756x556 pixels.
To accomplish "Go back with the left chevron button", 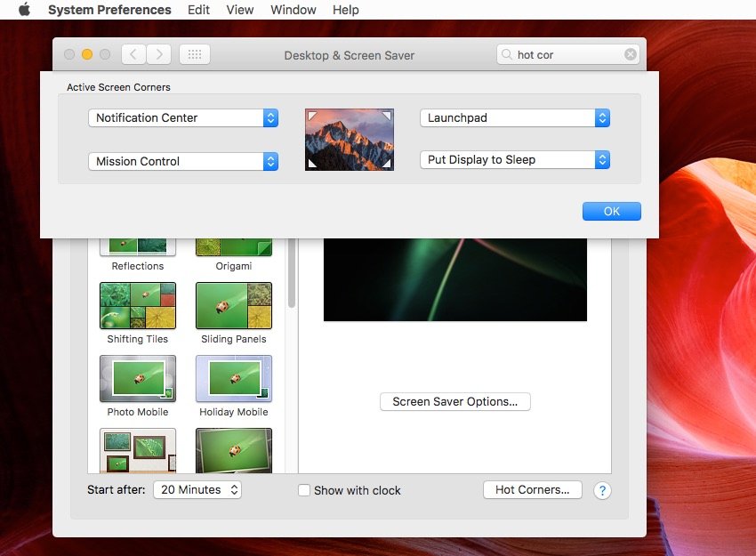I will point(133,54).
